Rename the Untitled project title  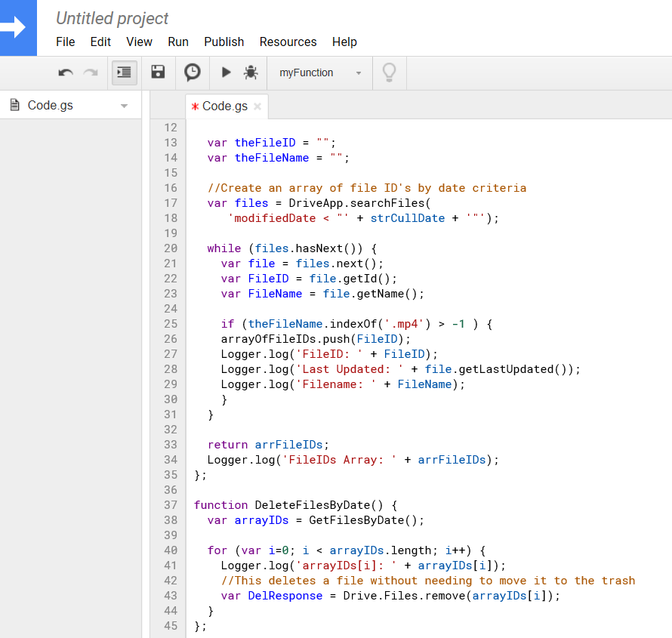[113, 18]
